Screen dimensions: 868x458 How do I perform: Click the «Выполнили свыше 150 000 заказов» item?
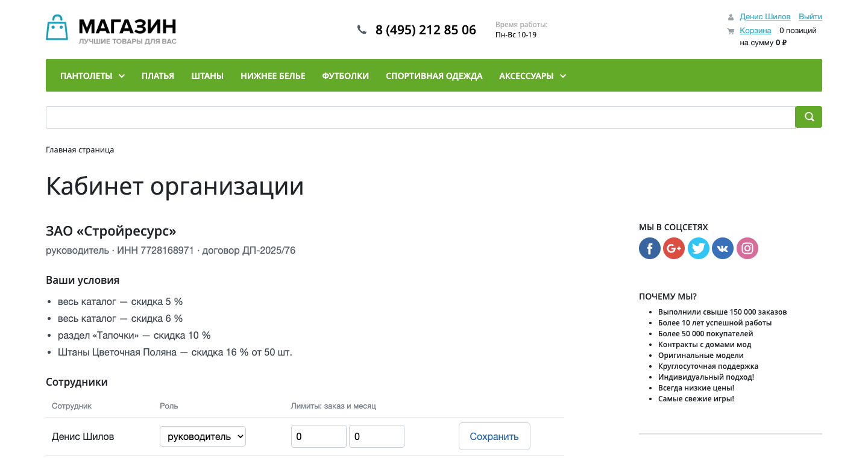tap(722, 312)
